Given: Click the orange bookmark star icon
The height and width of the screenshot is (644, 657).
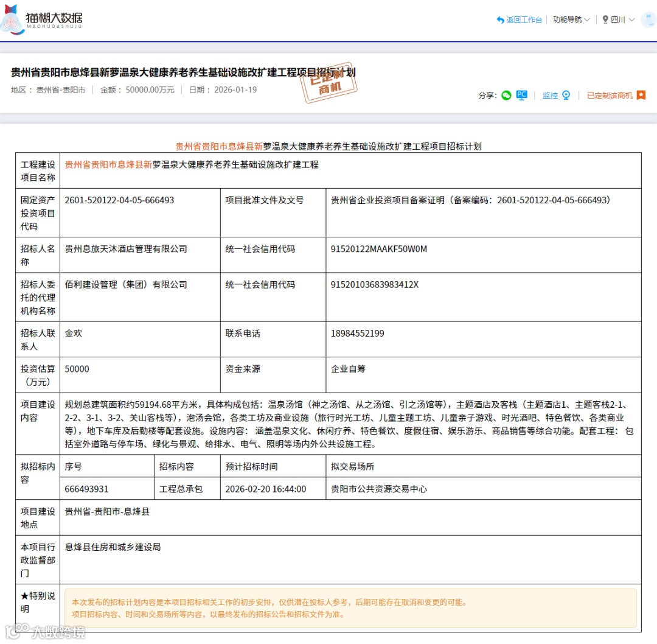Looking at the screenshot, I should pyautogui.click(x=641, y=96).
